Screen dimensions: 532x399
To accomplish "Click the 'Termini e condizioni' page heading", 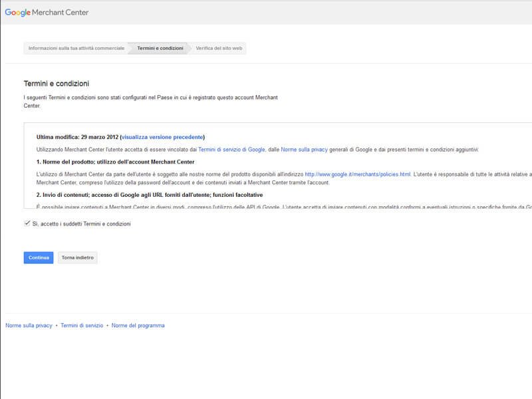I will pyautogui.click(x=57, y=84).
